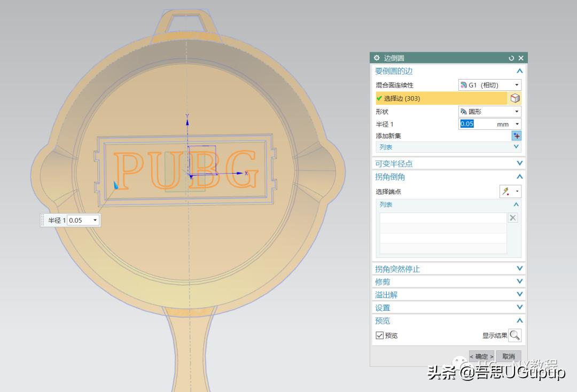
Task: Expand the 修剪 section
Action: pyautogui.click(x=519, y=281)
